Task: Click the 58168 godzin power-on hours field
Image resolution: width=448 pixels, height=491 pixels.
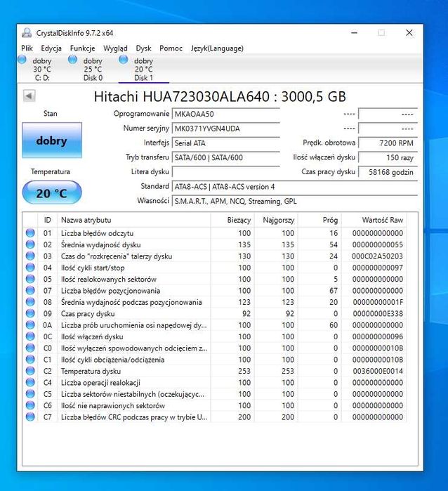Action: (x=388, y=172)
